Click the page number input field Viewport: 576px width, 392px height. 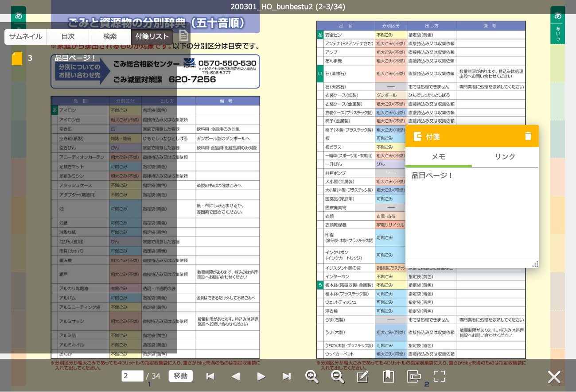(132, 376)
